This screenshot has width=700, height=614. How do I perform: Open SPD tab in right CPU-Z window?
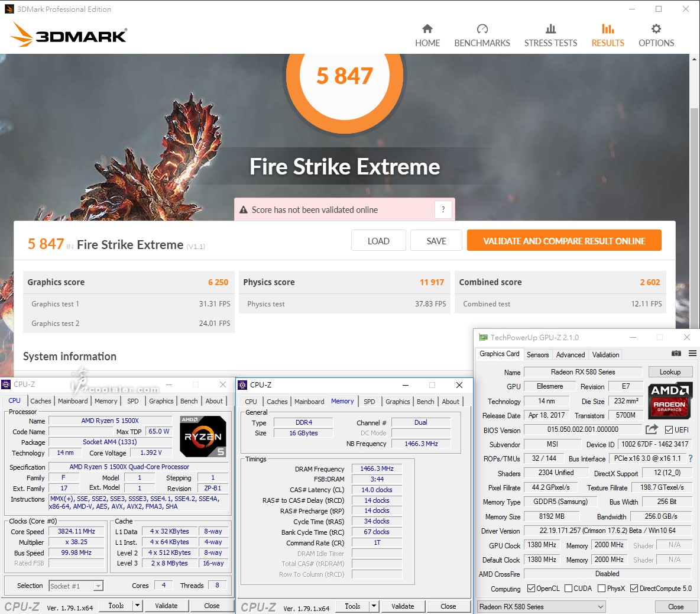[x=369, y=402]
